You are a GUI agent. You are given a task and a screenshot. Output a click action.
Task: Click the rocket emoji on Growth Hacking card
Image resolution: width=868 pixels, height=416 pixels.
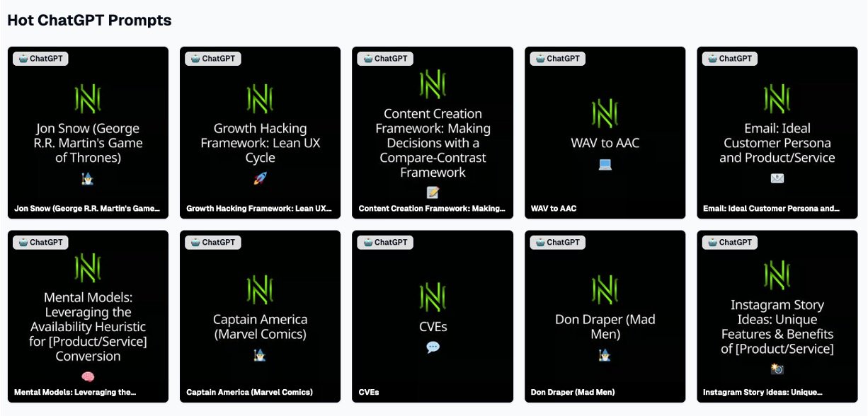coord(260,179)
